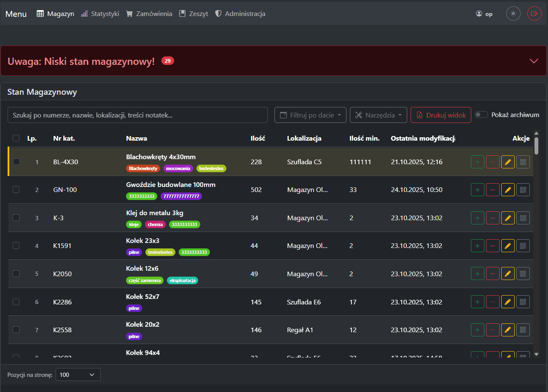Increase quantity for Blachowkręty 4x30mm row

pos(477,162)
